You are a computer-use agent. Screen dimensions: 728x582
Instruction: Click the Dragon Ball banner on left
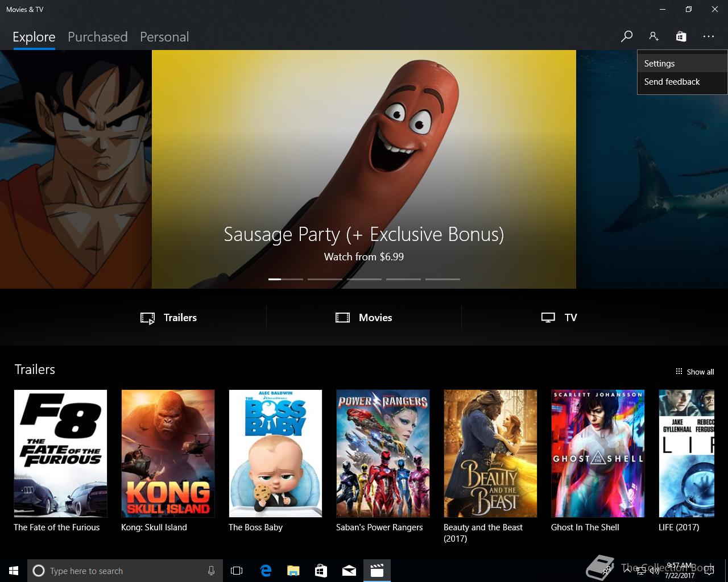[76, 169]
